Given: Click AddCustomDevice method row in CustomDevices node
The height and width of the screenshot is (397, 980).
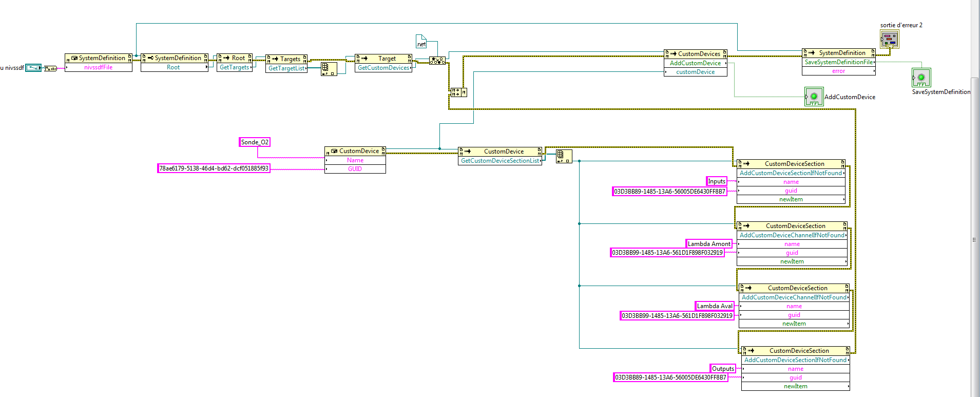Looking at the screenshot, I should tap(696, 63).
